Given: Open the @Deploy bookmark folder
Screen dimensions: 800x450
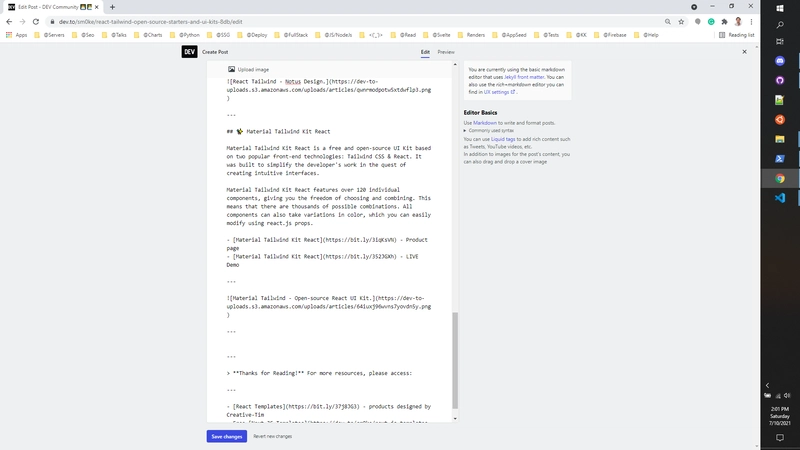Looking at the screenshot, I should coord(252,35).
